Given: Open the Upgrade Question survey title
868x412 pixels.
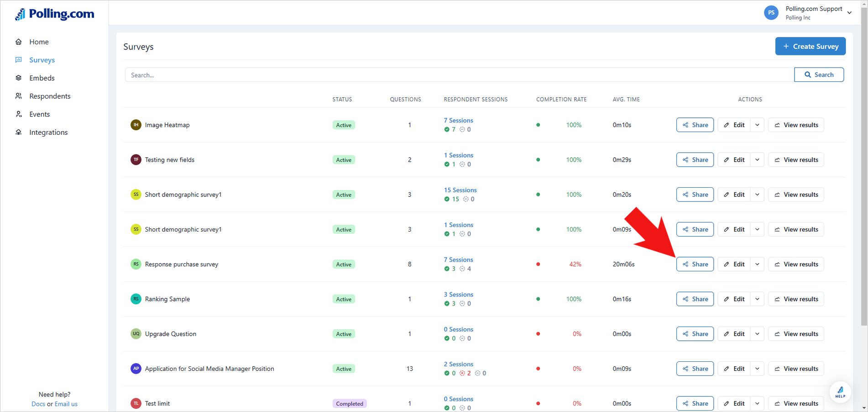Looking at the screenshot, I should click(171, 334).
